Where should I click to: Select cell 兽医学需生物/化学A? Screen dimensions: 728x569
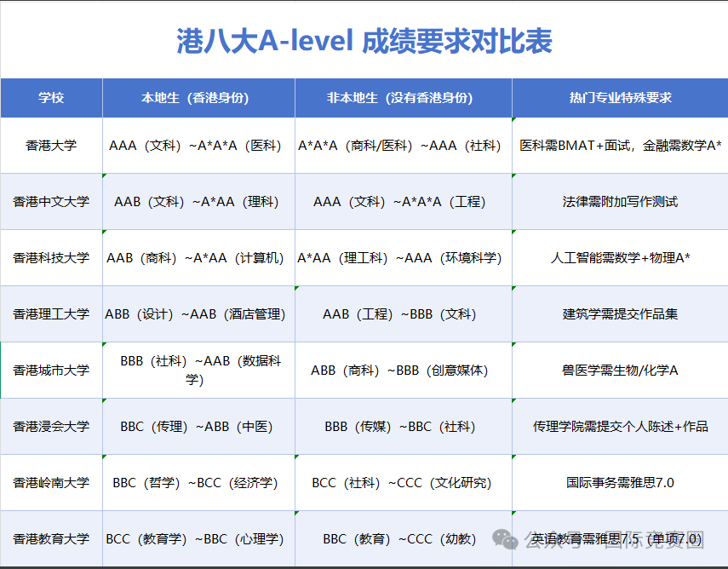[x=620, y=371]
